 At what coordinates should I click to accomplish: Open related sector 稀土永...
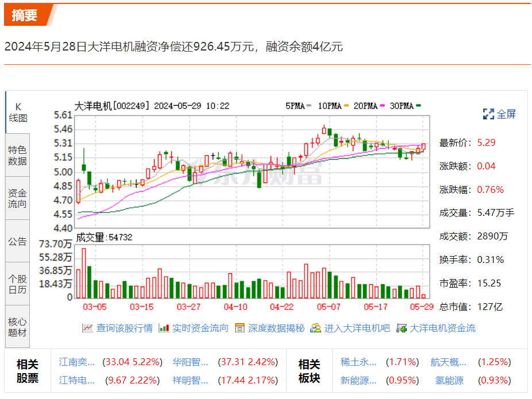coord(358,362)
